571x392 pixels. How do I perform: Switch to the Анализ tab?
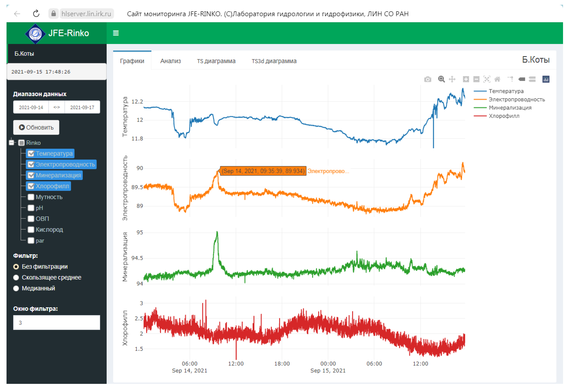point(171,61)
